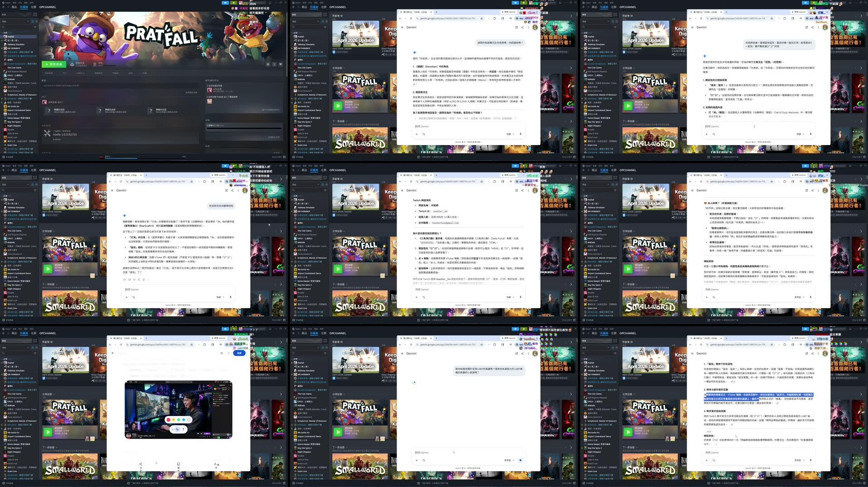Screen dimensions: 868x487
Task: Click Gemini prompt input box, top-middle frame
Action: tap(468, 126)
